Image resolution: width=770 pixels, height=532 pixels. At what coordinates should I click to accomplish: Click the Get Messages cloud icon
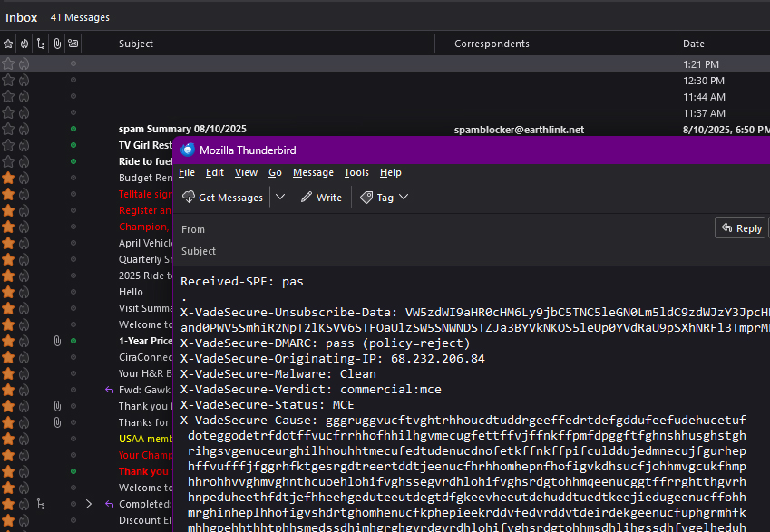pyautogui.click(x=189, y=198)
